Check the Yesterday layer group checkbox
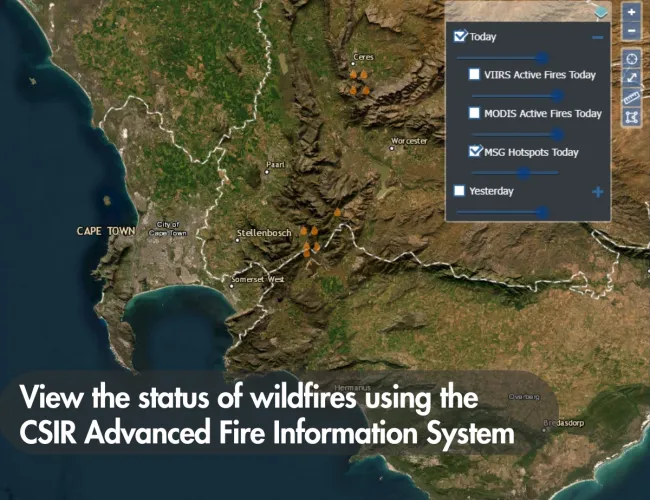 point(459,190)
